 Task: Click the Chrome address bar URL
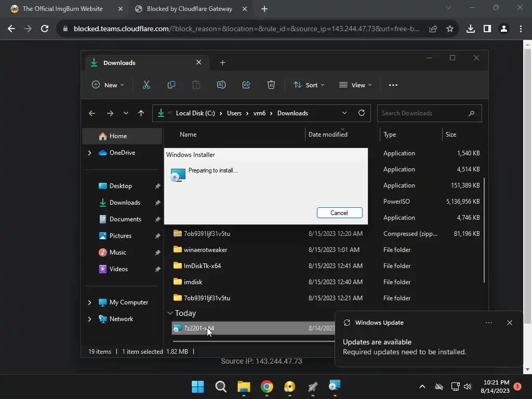click(247, 29)
